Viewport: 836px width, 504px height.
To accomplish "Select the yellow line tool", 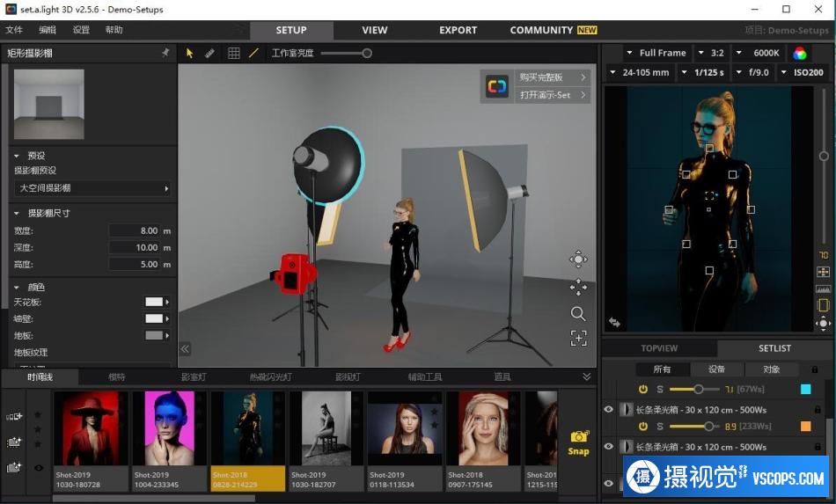I will click(253, 53).
